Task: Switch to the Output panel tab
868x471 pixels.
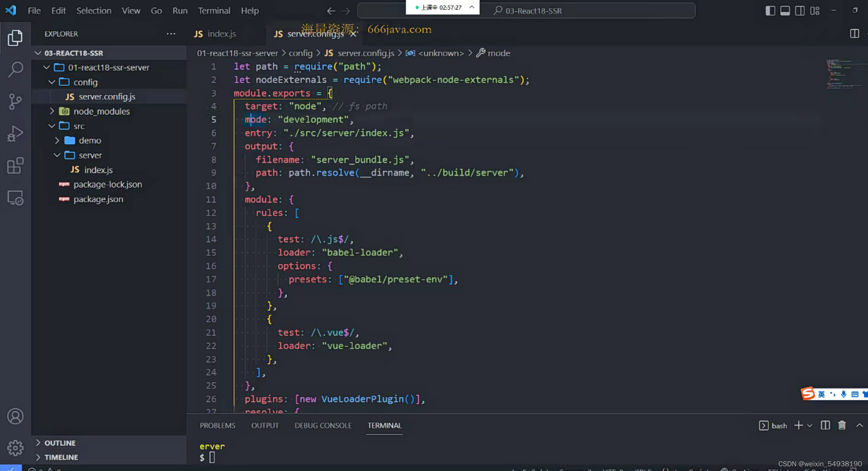Action: point(265,425)
